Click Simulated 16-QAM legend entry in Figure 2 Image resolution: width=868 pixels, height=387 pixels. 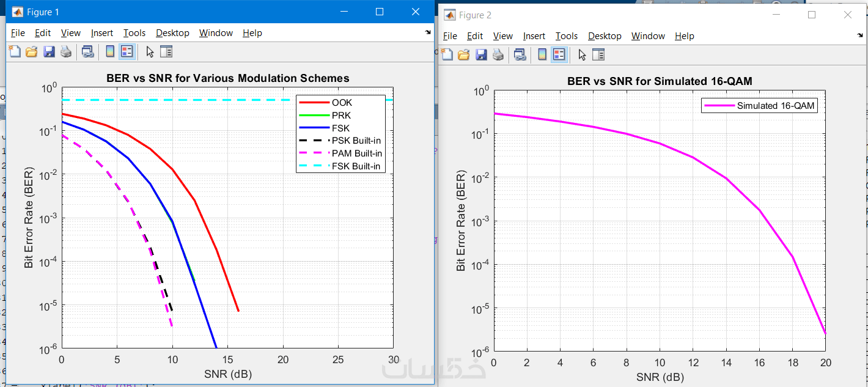[x=776, y=106]
